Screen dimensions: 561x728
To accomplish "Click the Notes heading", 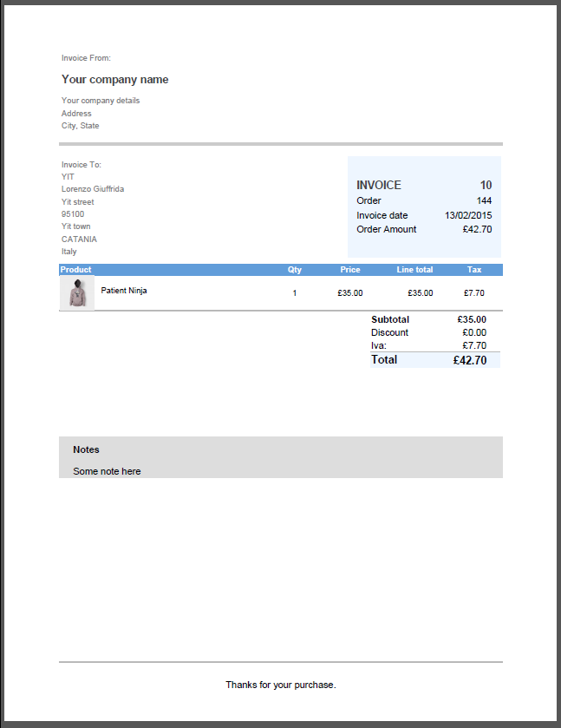I will tap(86, 449).
